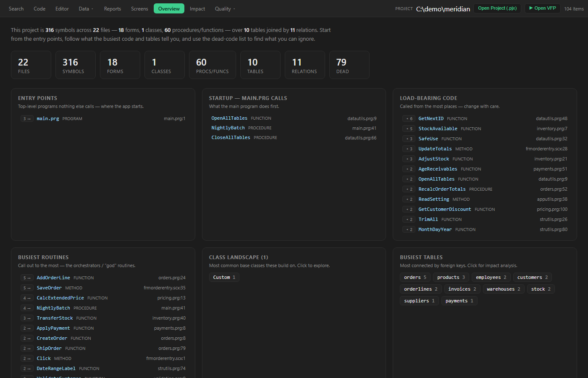Open AgeReceivables function

coord(485,169)
